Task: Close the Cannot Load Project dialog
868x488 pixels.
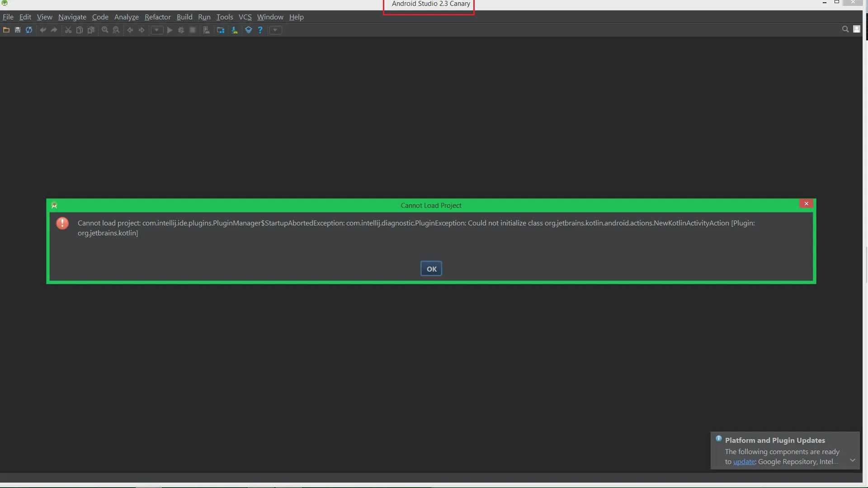Action: pyautogui.click(x=806, y=204)
